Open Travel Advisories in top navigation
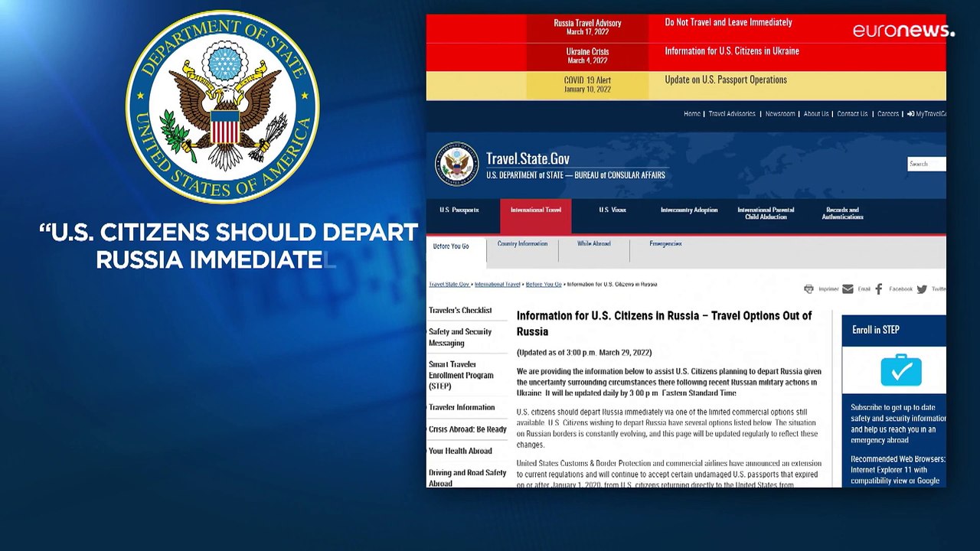 pyautogui.click(x=732, y=114)
